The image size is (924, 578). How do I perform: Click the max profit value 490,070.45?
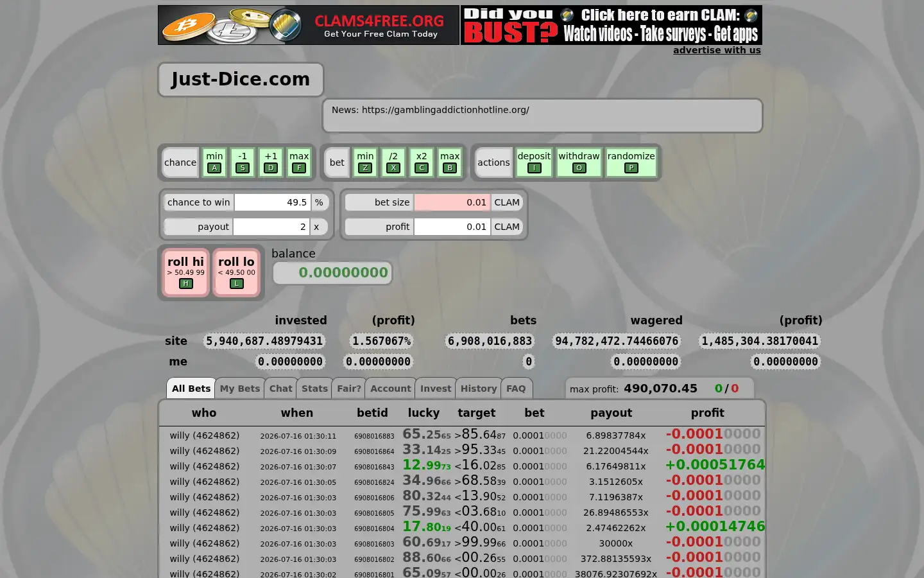tap(660, 389)
